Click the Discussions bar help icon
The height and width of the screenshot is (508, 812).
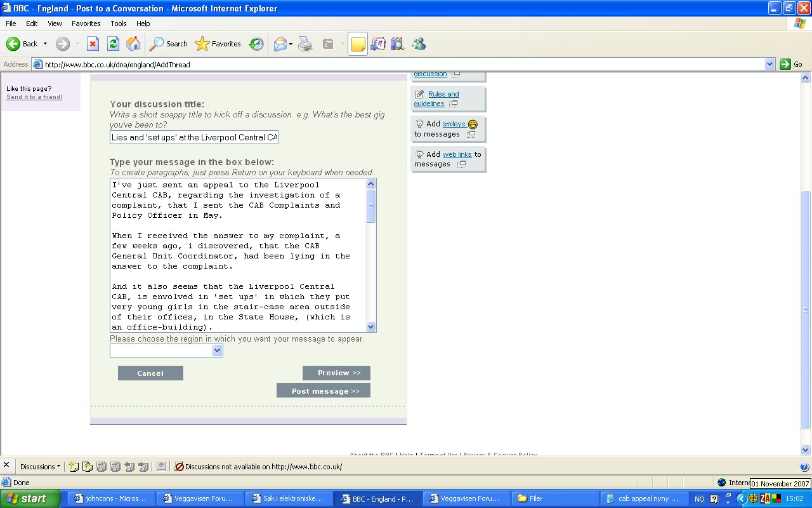point(804,467)
